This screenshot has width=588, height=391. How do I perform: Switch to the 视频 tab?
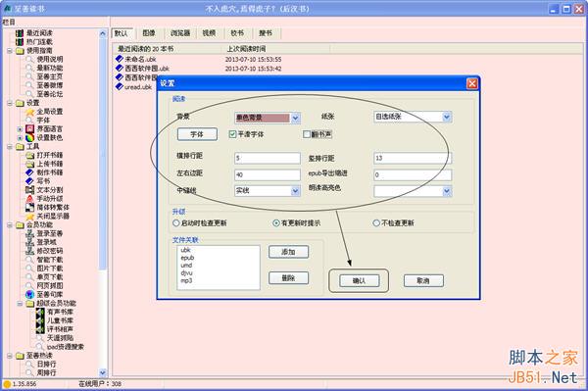(x=209, y=33)
